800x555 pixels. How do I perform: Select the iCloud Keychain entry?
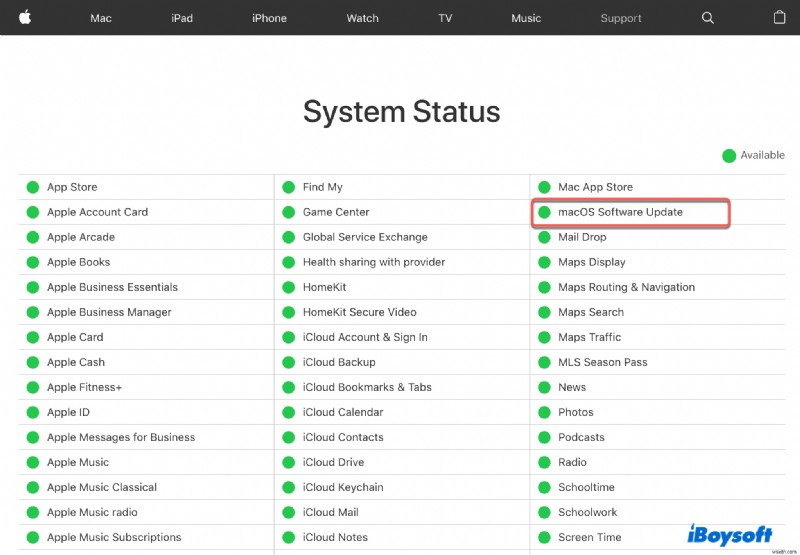click(343, 487)
